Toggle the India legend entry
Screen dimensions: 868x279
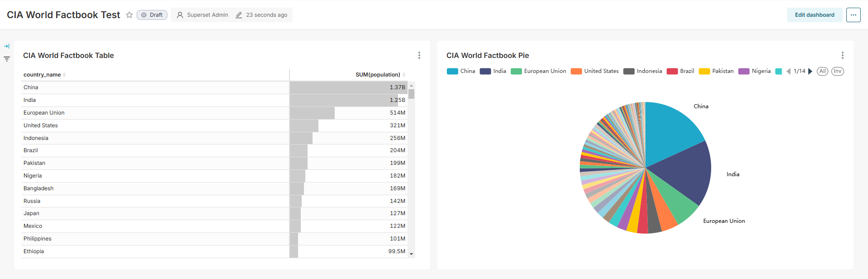click(493, 71)
